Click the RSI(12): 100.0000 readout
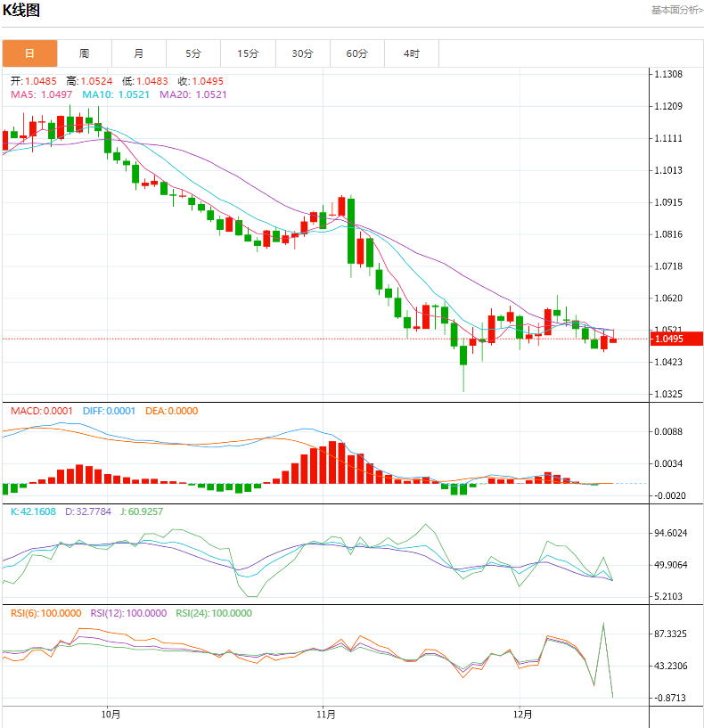This screenshot has width=704, height=728. pos(128,613)
